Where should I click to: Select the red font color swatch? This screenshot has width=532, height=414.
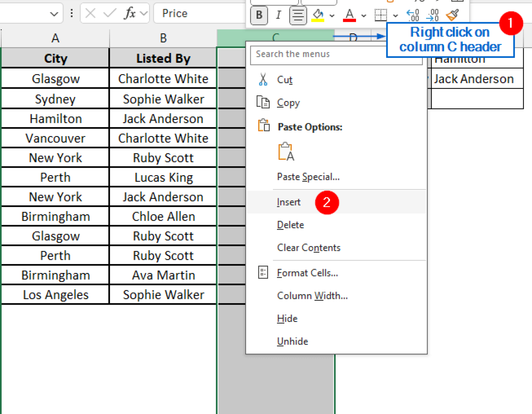[x=349, y=20]
